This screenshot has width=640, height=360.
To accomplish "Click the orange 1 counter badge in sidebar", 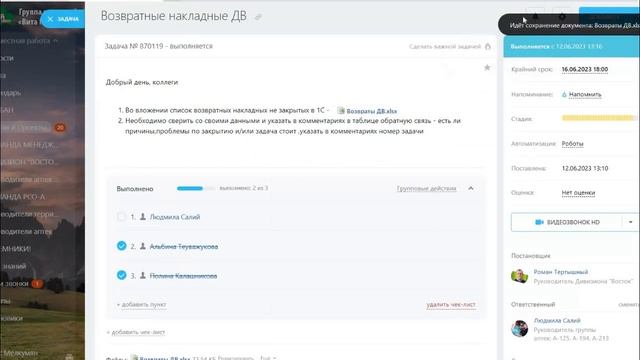I will 37,283.
